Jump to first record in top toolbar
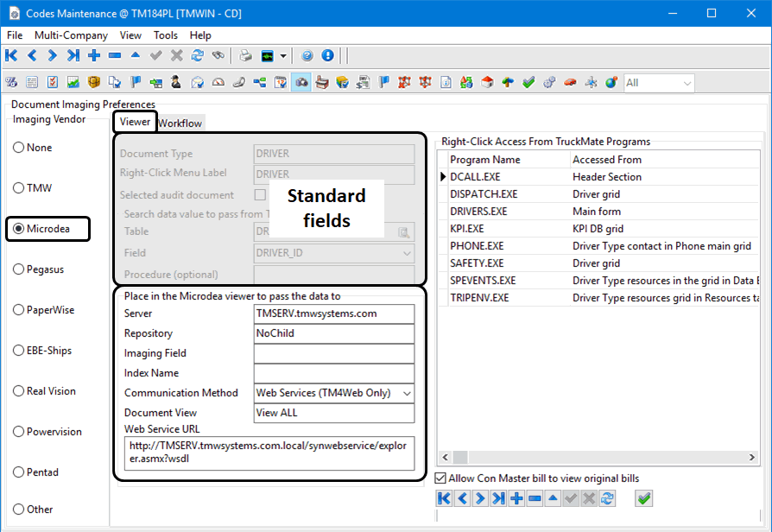Screen dimensions: 772x532 [11, 56]
